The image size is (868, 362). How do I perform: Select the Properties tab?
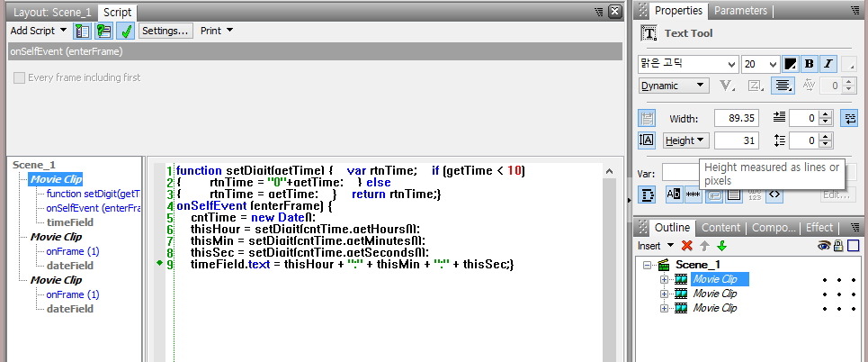pos(678,11)
